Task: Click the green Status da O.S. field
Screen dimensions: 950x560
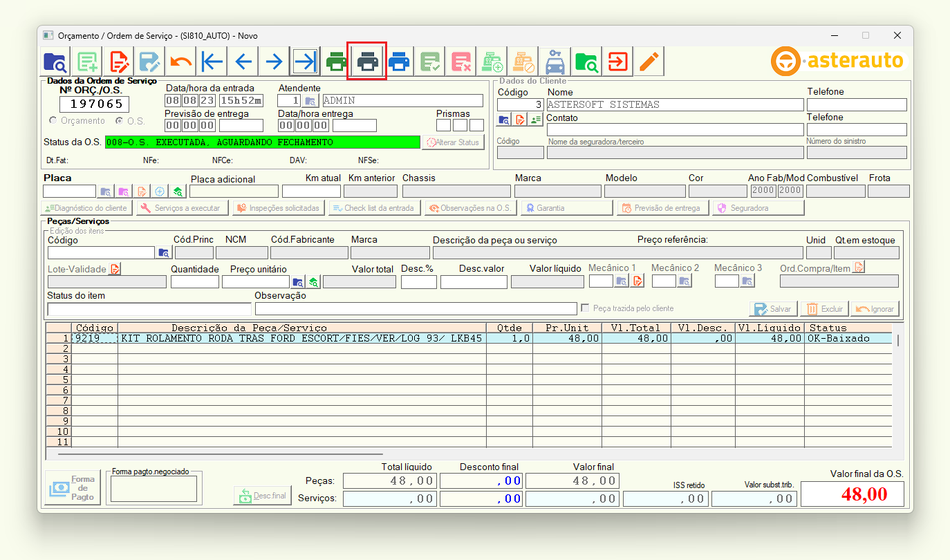Action: pyautogui.click(x=262, y=142)
